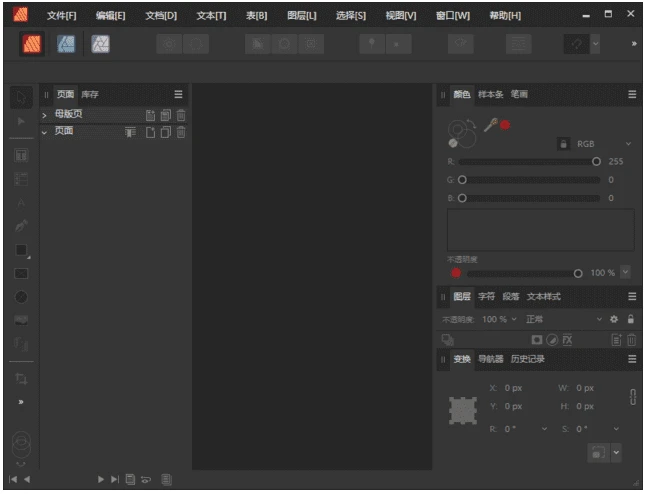Add a master page in 母版页 row
The width and height of the screenshot is (645, 494).
coord(150,115)
